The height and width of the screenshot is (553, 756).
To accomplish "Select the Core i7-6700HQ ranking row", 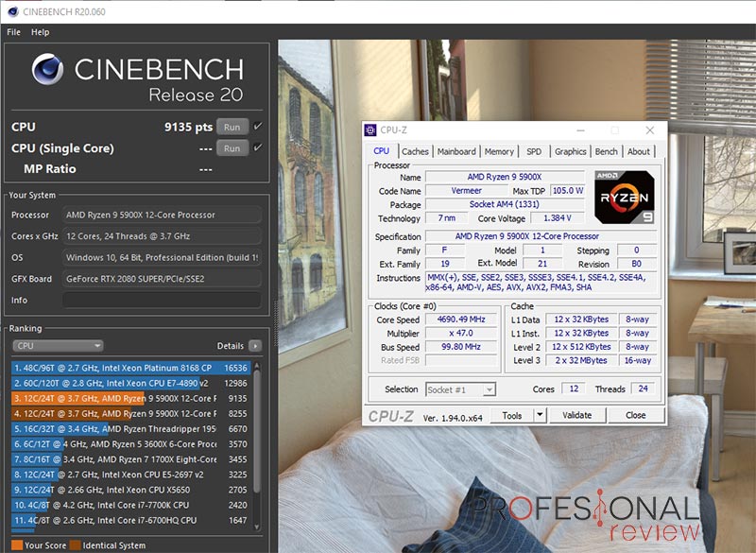I will [x=130, y=521].
